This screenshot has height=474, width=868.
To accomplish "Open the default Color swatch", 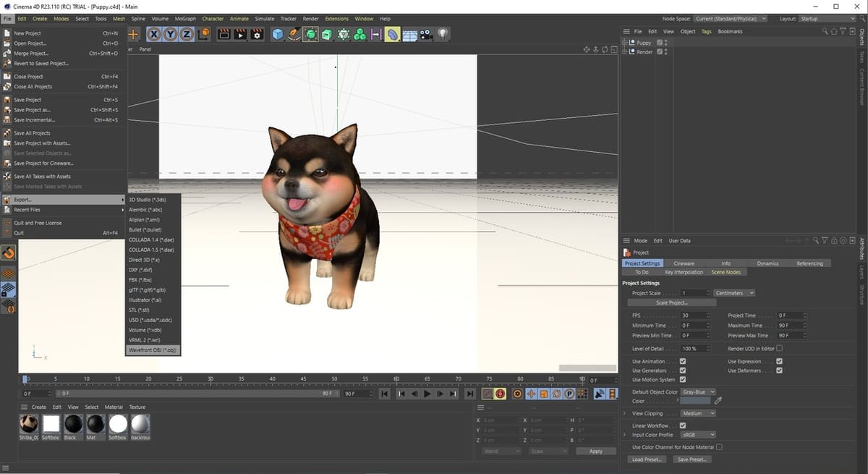I will [695, 400].
